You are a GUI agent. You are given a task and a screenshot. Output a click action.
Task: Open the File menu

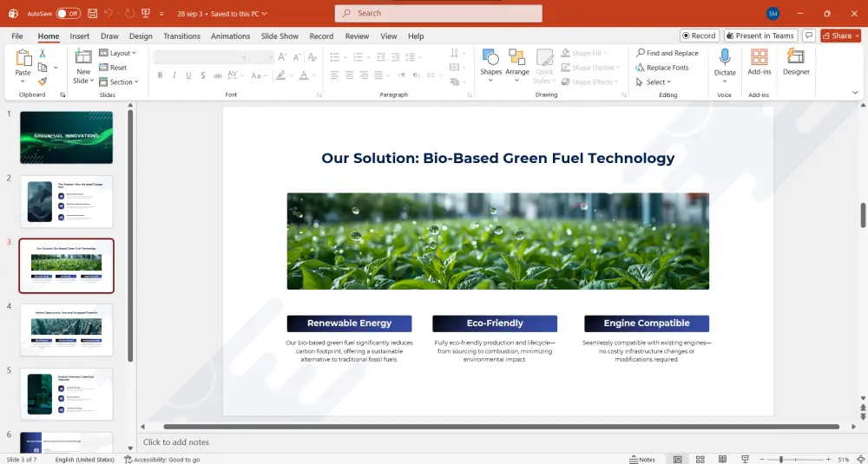(17, 36)
